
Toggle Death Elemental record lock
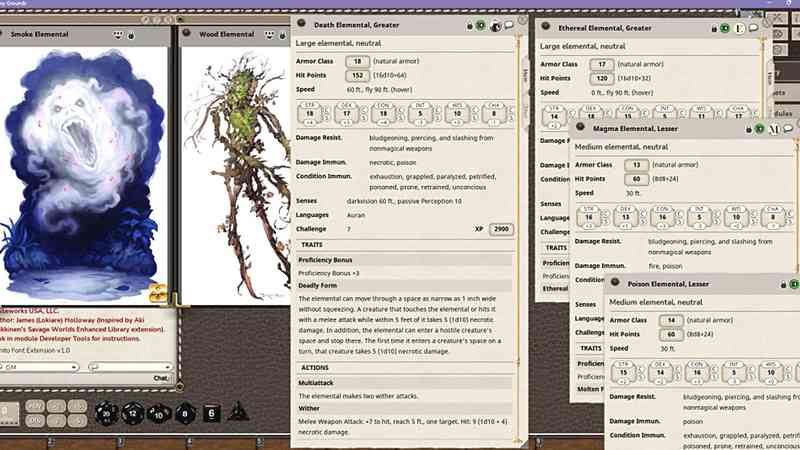470,26
